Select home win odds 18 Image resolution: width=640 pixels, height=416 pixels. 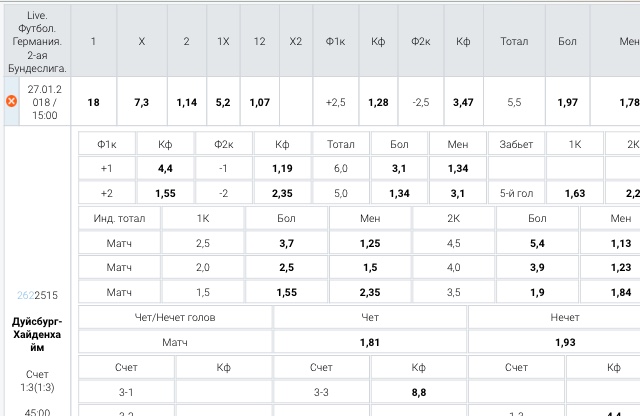94,102
